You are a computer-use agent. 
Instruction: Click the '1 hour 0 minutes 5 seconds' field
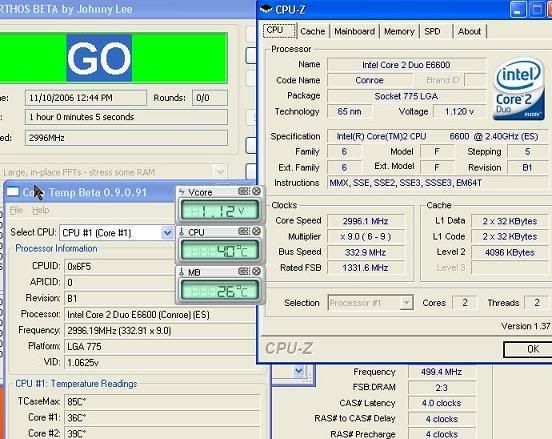[126, 117]
